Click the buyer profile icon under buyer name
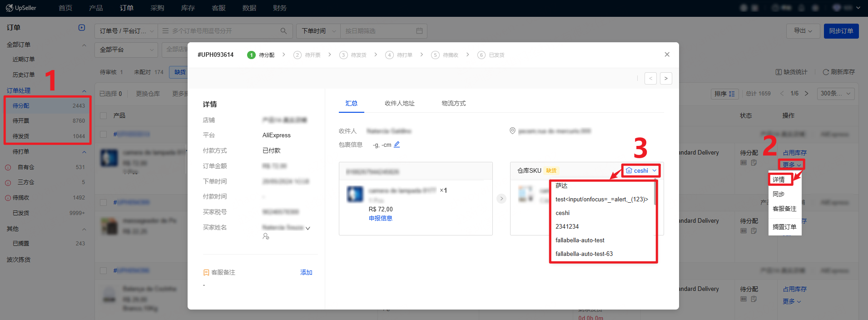The height and width of the screenshot is (320, 868). [x=266, y=236]
